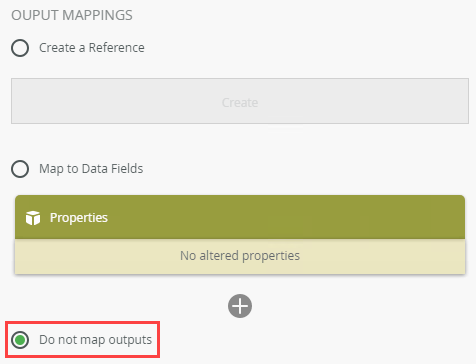Click the empty circle beside Map to Data Fields

[20, 169]
